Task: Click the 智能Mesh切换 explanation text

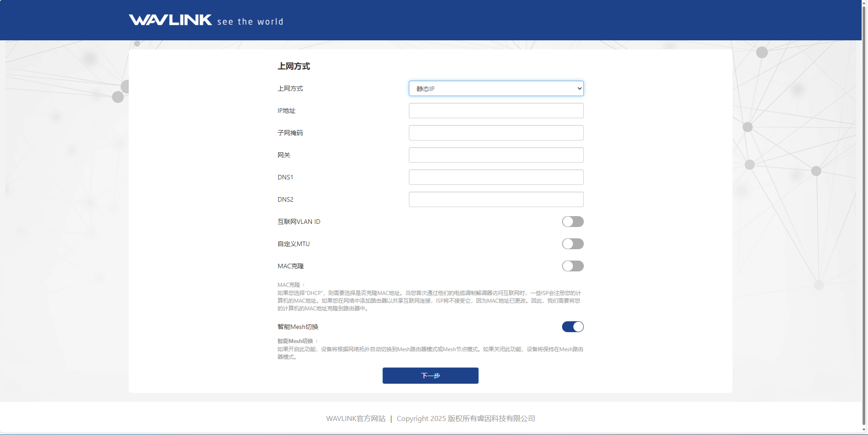Action: 430,353
